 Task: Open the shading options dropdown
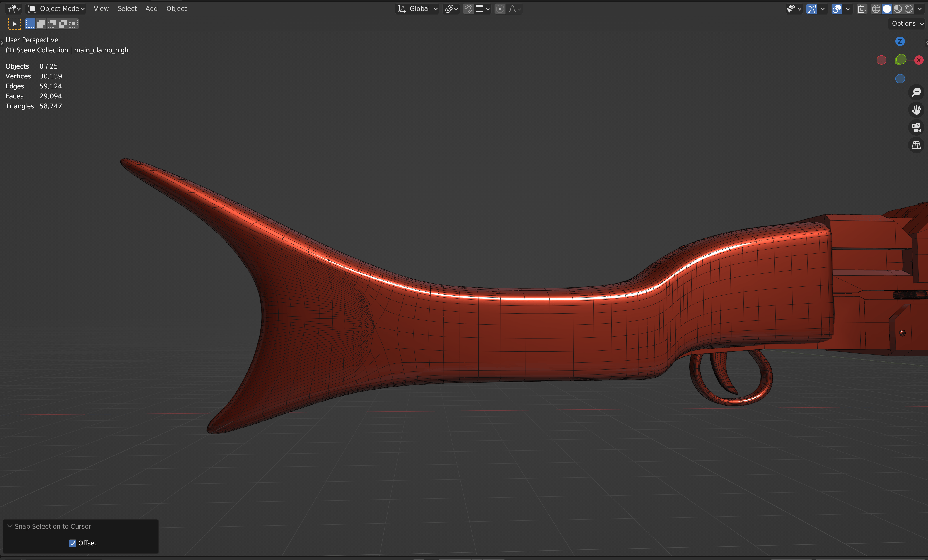[919, 9]
